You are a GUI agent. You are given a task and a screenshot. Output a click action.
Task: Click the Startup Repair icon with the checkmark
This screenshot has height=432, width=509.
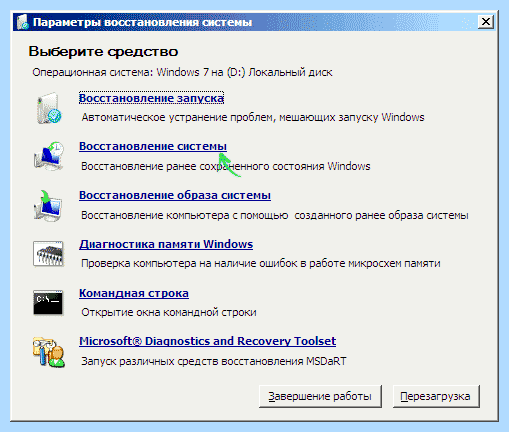coord(49,108)
